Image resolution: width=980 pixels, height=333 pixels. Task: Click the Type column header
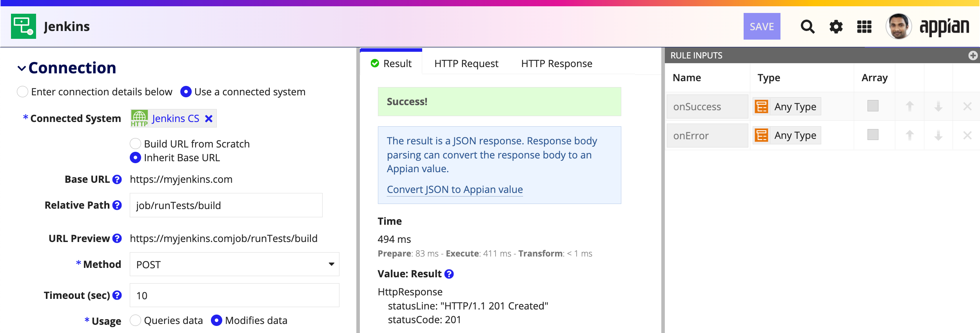click(769, 78)
